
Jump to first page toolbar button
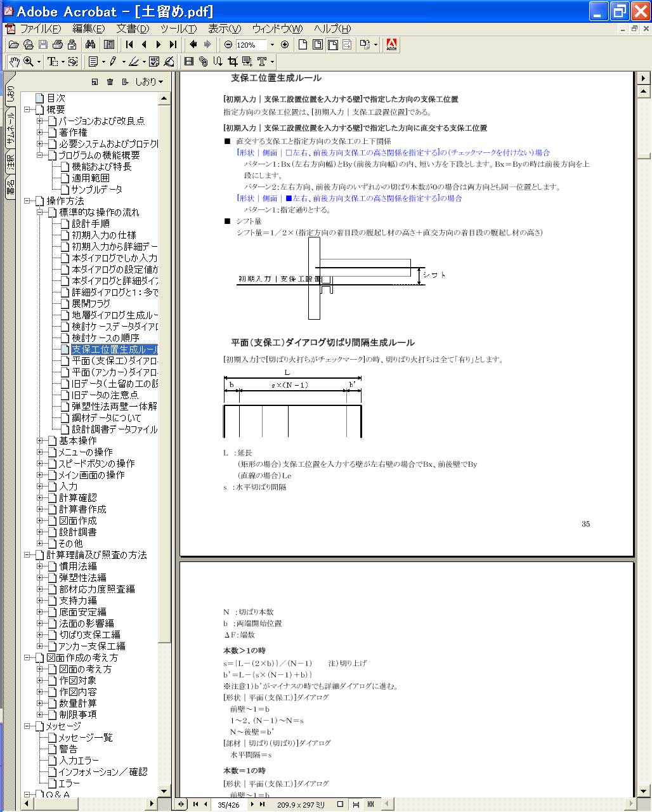pyautogui.click(x=129, y=44)
